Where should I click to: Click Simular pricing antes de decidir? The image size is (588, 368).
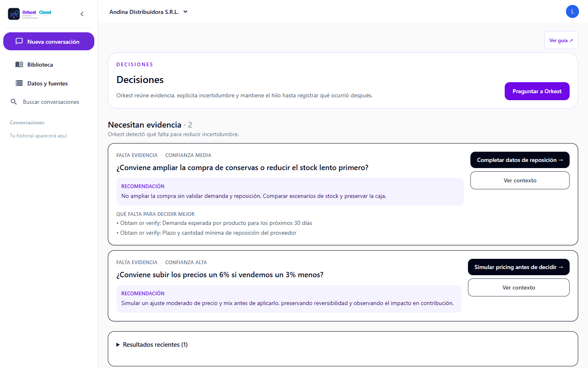tap(519, 267)
